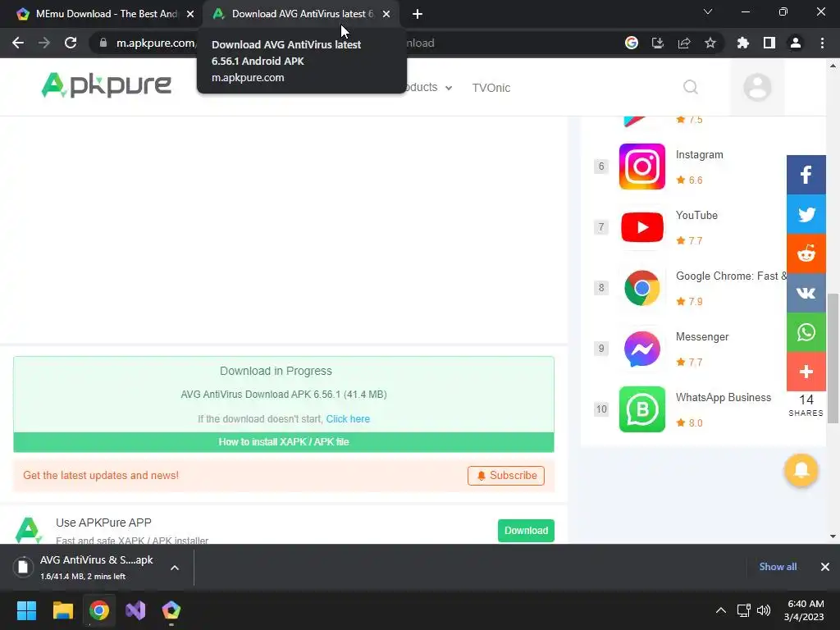Expand the Products dropdown arrow
The width and height of the screenshot is (840, 630).
click(449, 88)
